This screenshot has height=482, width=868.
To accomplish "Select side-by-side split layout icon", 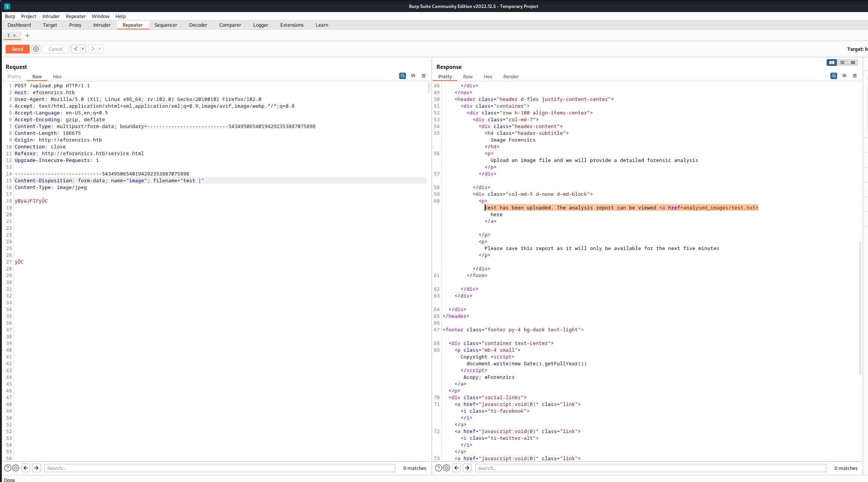I will [832, 63].
